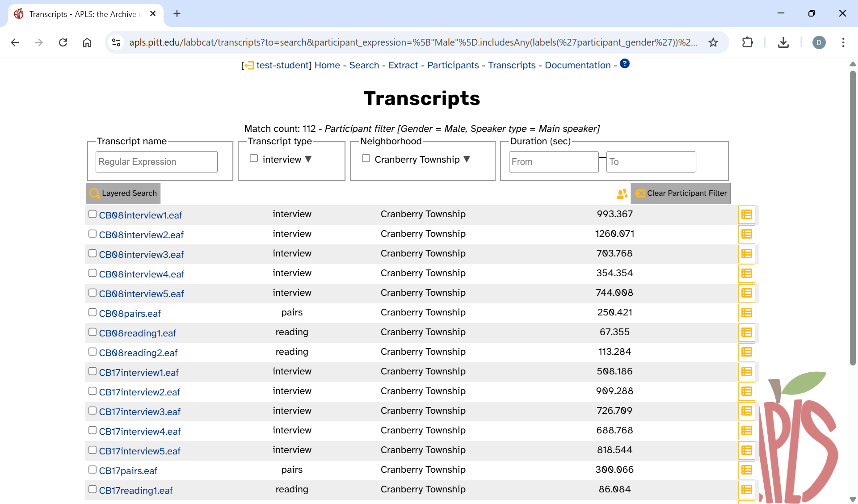This screenshot has height=504, width=858.
Task: Click attributes icon for CB08interview1.eaf row
Action: [746, 214]
